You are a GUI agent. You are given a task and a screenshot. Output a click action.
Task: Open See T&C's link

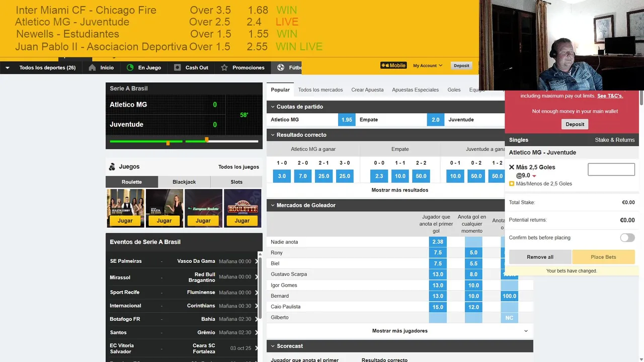click(610, 96)
